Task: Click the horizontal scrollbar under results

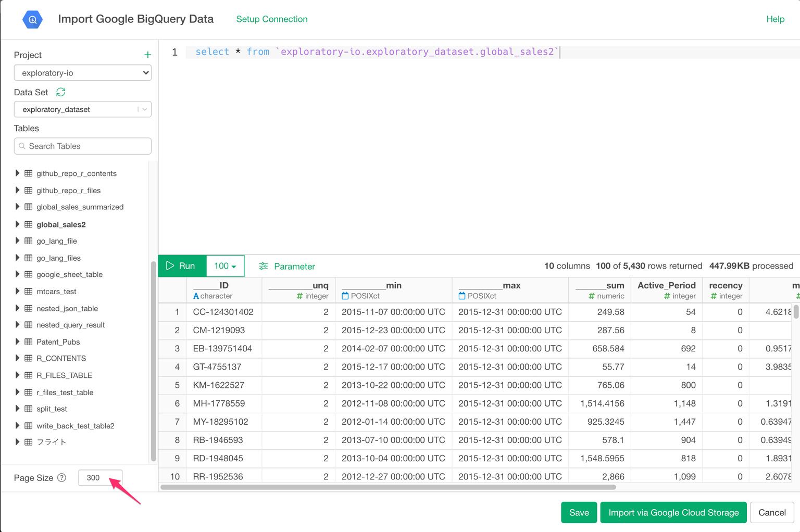Action: [x=388, y=488]
